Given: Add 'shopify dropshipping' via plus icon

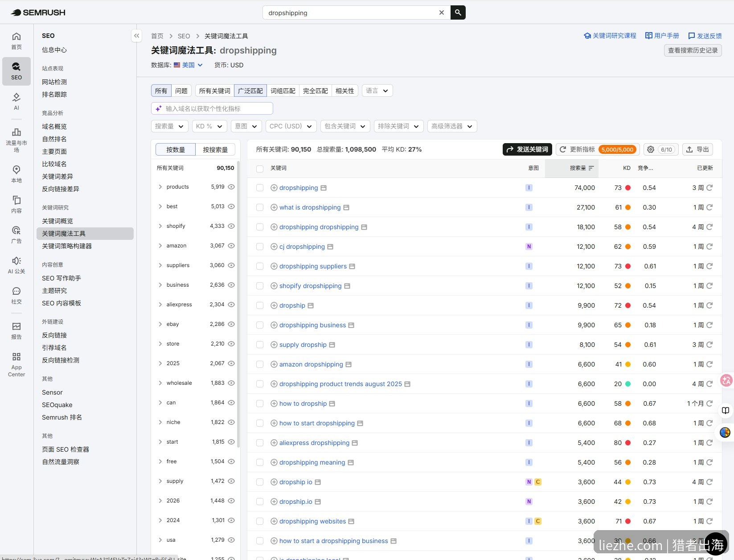Looking at the screenshot, I should click(274, 286).
